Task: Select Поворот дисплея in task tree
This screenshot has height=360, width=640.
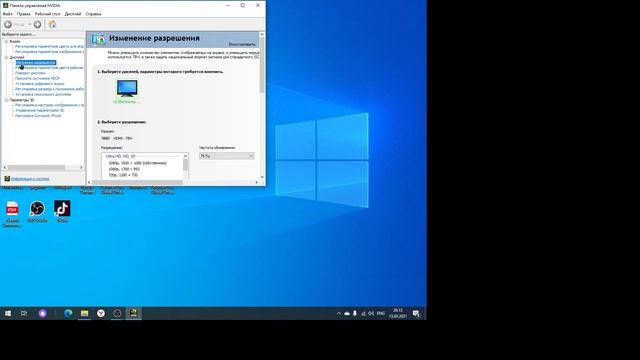Action: (30, 73)
